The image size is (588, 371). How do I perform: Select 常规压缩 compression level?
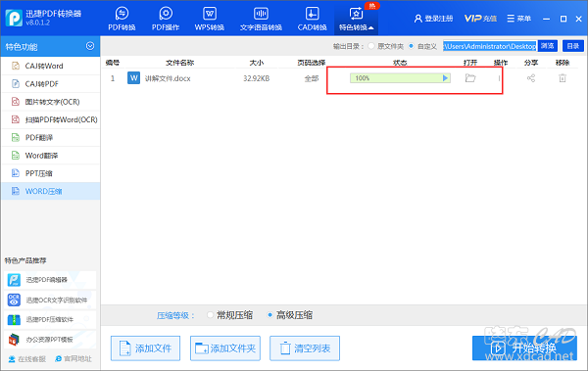(211, 315)
